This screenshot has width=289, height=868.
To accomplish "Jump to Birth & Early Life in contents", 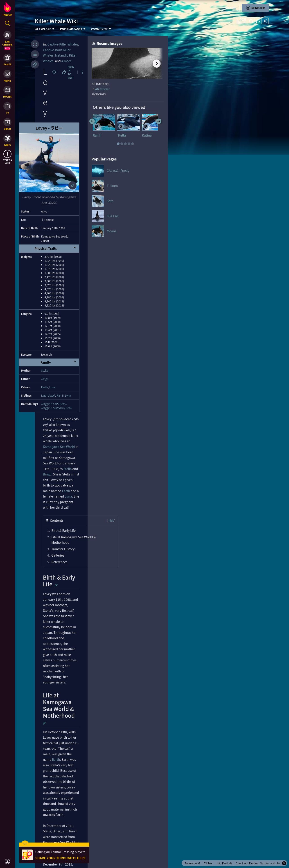I will click(63, 530).
